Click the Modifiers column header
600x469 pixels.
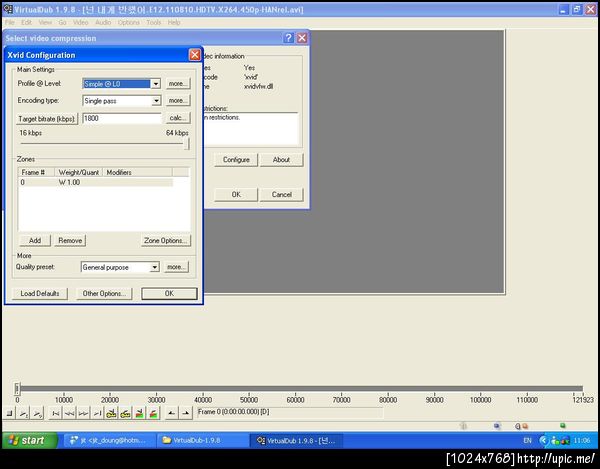[x=137, y=172]
